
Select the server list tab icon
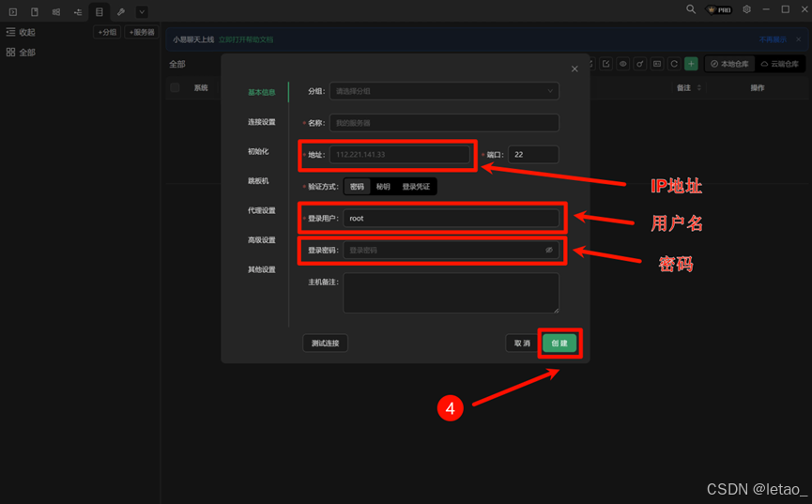[99, 11]
